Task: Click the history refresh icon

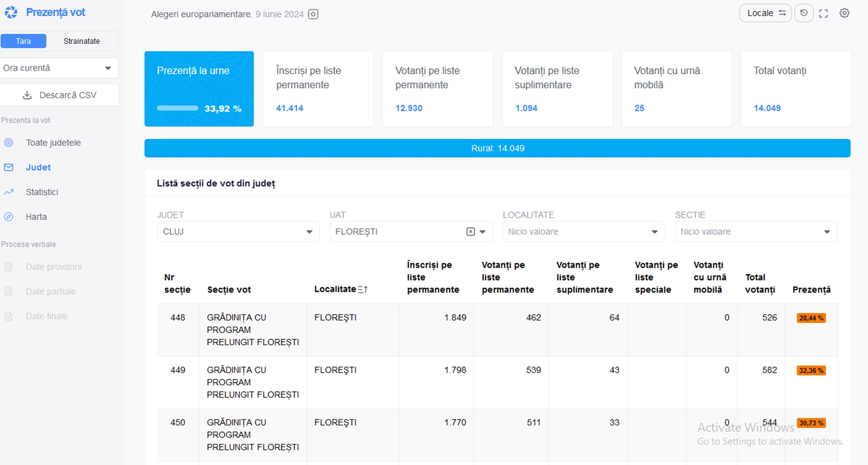Action: pos(804,13)
